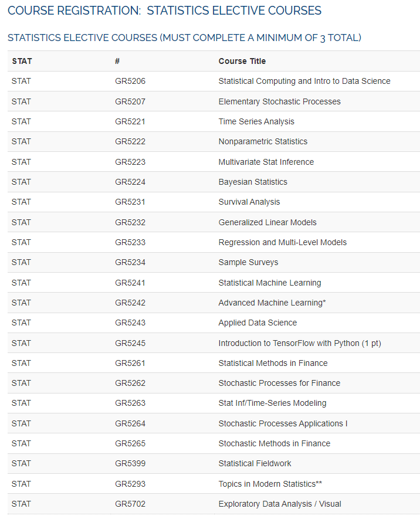Click the Course Registration page heading

pos(164,11)
